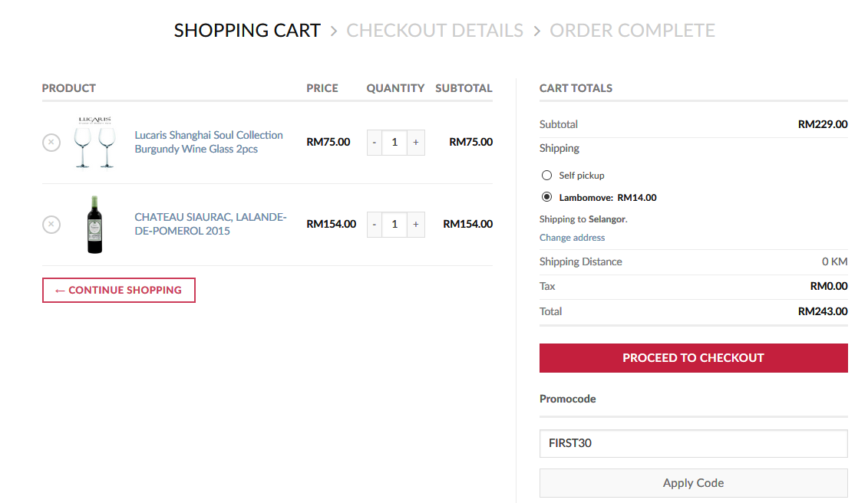Focus the promocode input field

click(x=693, y=443)
